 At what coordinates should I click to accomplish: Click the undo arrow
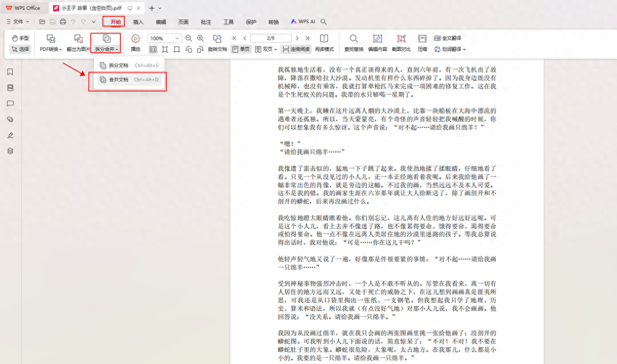coord(73,22)
